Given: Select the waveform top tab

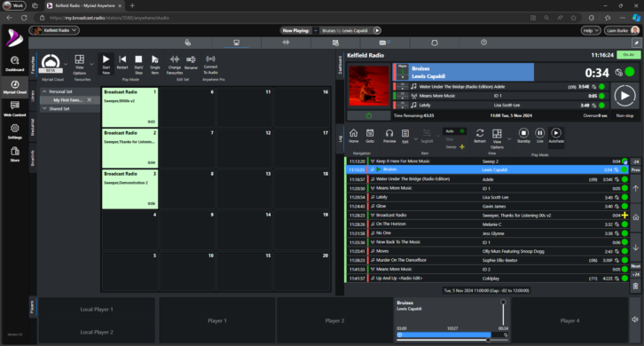Looking at the screenshot, I should point(286,43).
